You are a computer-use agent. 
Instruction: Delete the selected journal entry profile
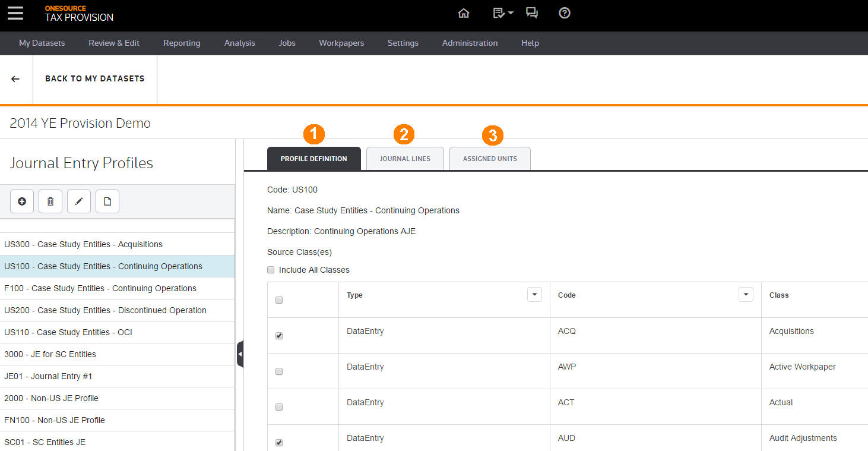click(50, 202)
